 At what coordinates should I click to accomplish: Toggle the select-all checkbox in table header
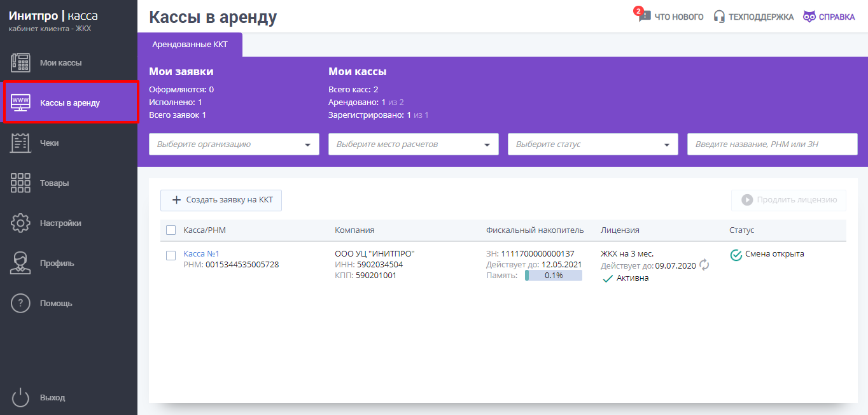click(171, 230)
